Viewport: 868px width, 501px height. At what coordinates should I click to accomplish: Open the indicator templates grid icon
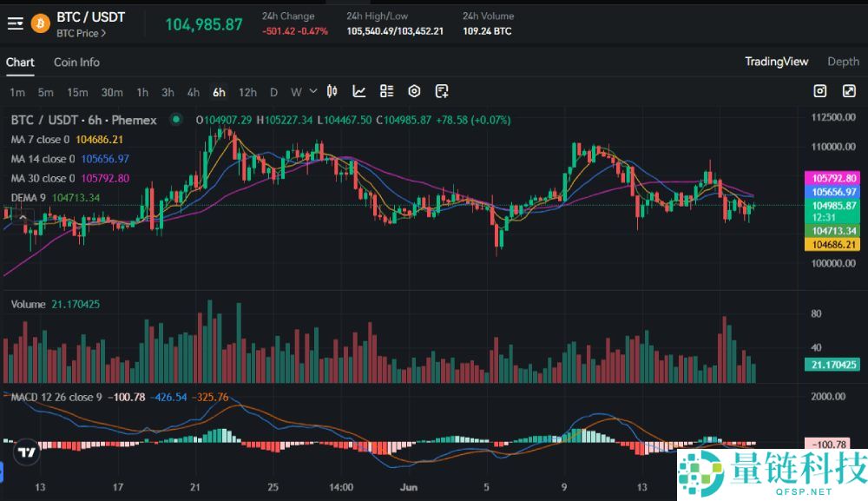(x=386, y=91)
